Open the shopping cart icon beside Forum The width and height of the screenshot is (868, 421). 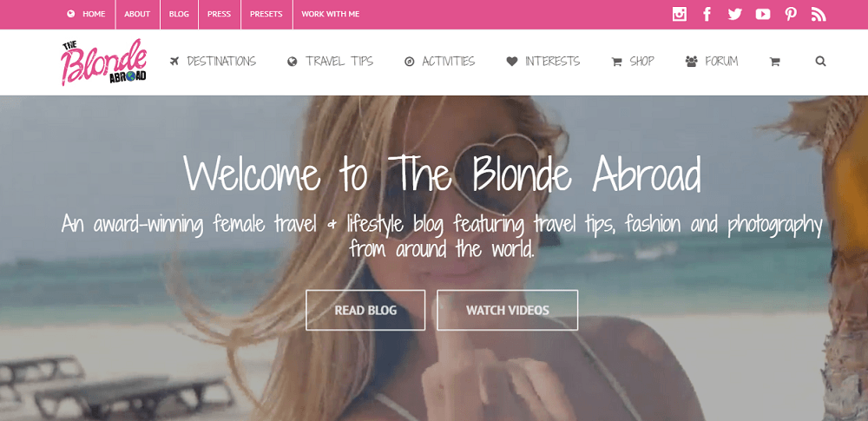(774, 62)
